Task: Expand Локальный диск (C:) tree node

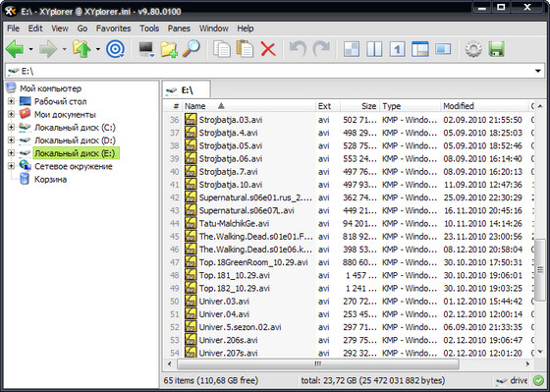Action: [11, 128]
